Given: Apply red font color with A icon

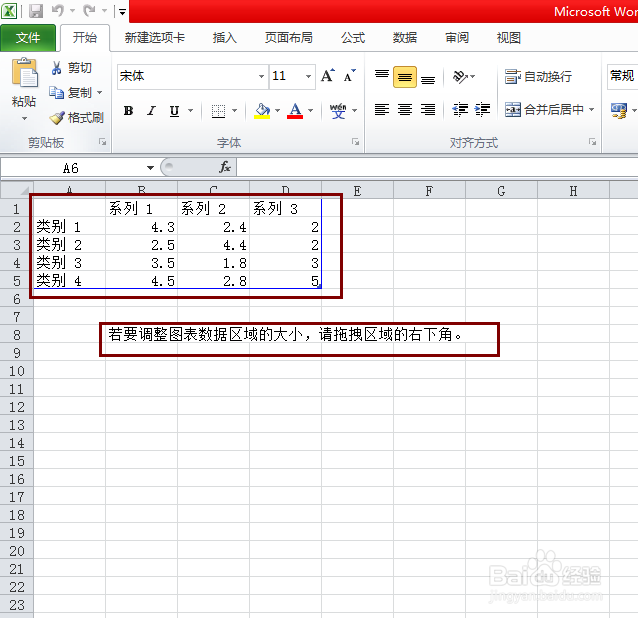Looking at the screenshot, I should point(295,110).
